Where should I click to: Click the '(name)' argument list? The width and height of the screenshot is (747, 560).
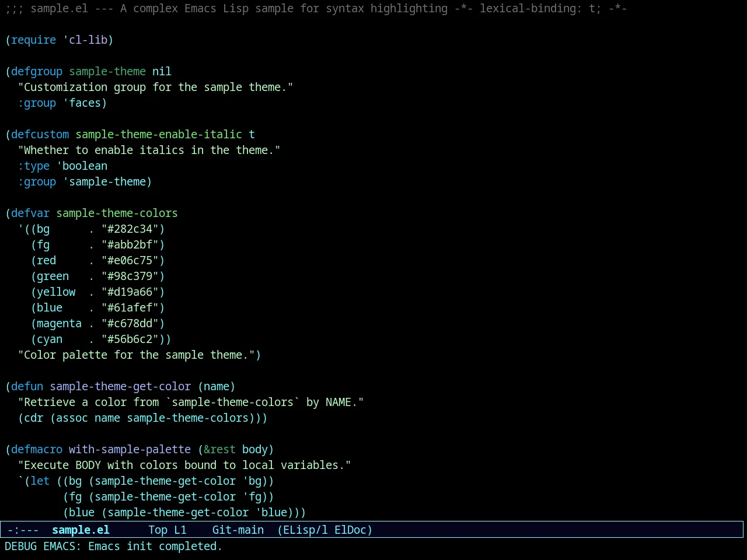[x=217, y=386]
